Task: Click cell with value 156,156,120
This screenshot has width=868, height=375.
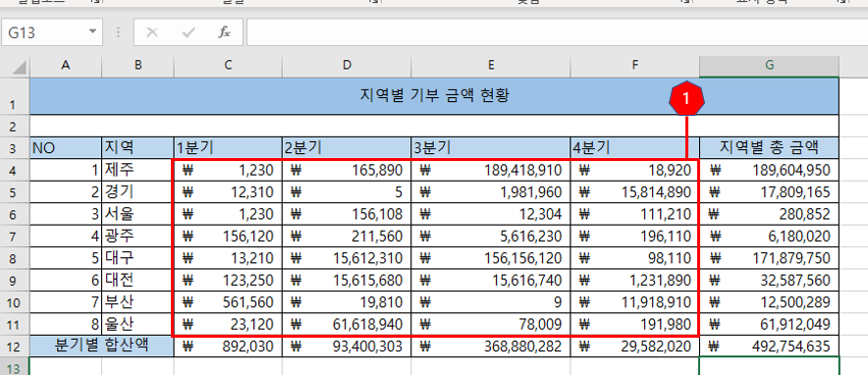Action: coord(491,258)
